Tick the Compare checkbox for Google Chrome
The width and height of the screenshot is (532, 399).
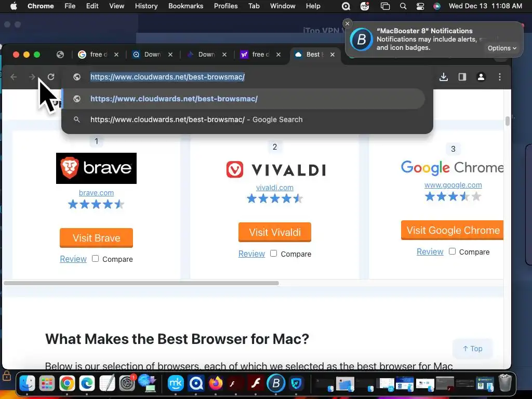pyautogui.click(x=452, y=251)
